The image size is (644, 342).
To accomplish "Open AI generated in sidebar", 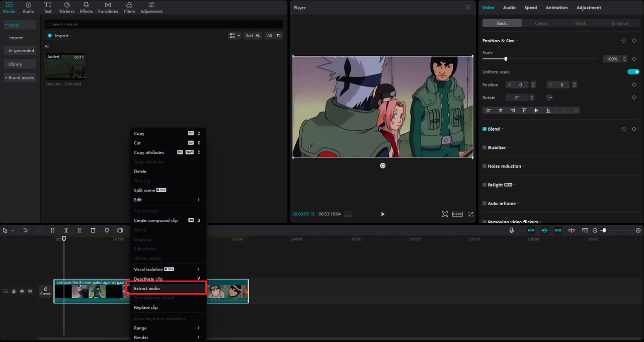I will 21,51.
